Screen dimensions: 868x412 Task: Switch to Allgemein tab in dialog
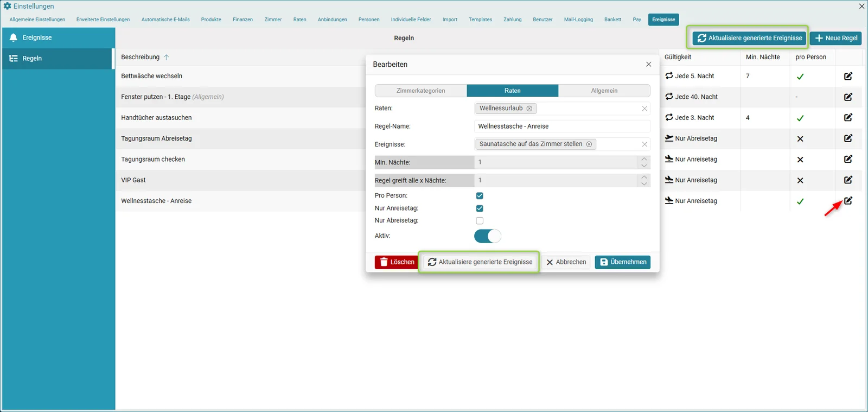604,91
